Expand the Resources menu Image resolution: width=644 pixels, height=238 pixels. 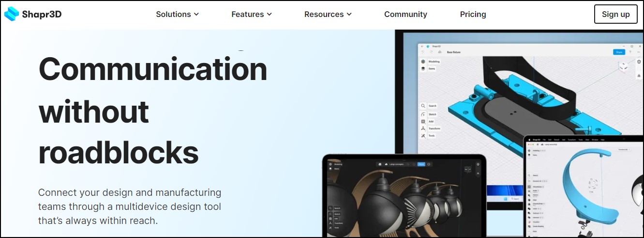click(x=328, y=15)
